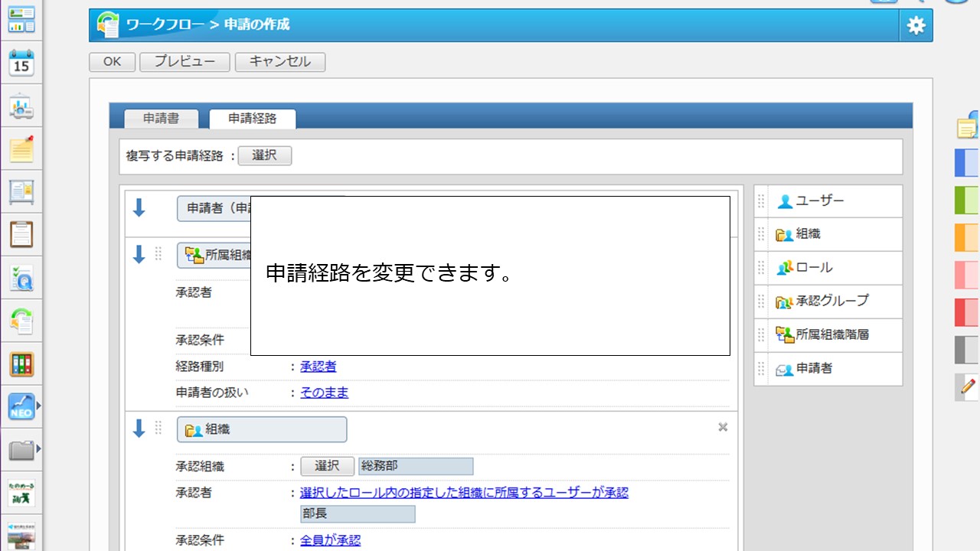The height and width of the screenshot is (551, 980).
Task: Open the そのまま link for 申請者の扱い
Action: [325, 393]
